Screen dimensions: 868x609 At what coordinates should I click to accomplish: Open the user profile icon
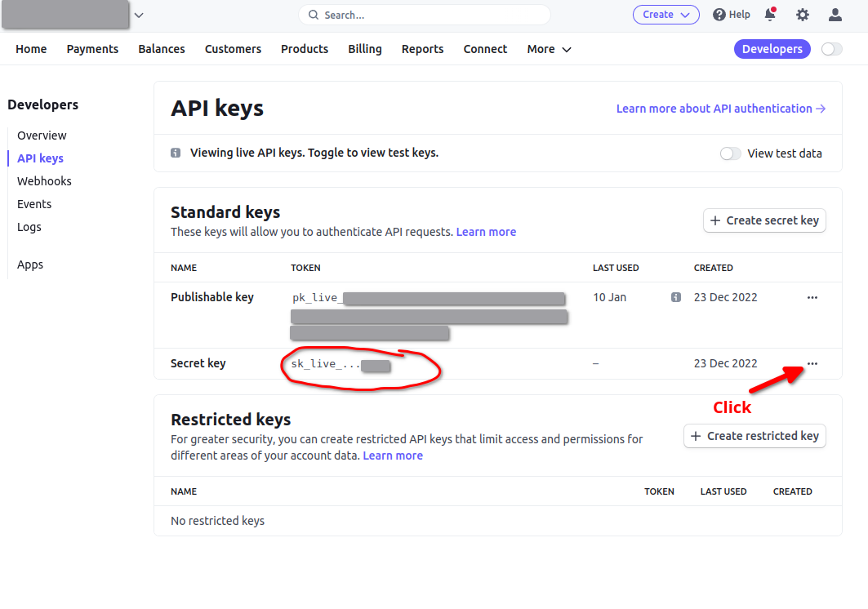tap(835, 15)
